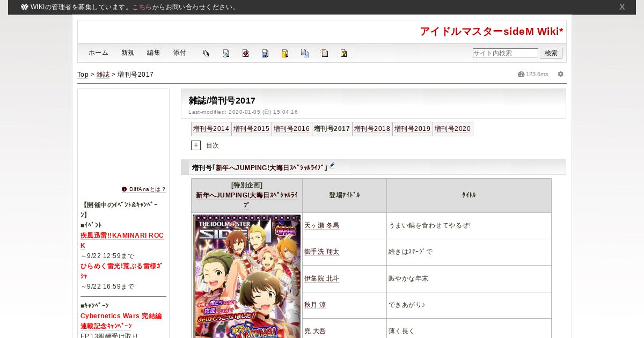This screenshot has height=338, width=644.
Task: Click the title text 薄く長く
Action: [401, 331]
